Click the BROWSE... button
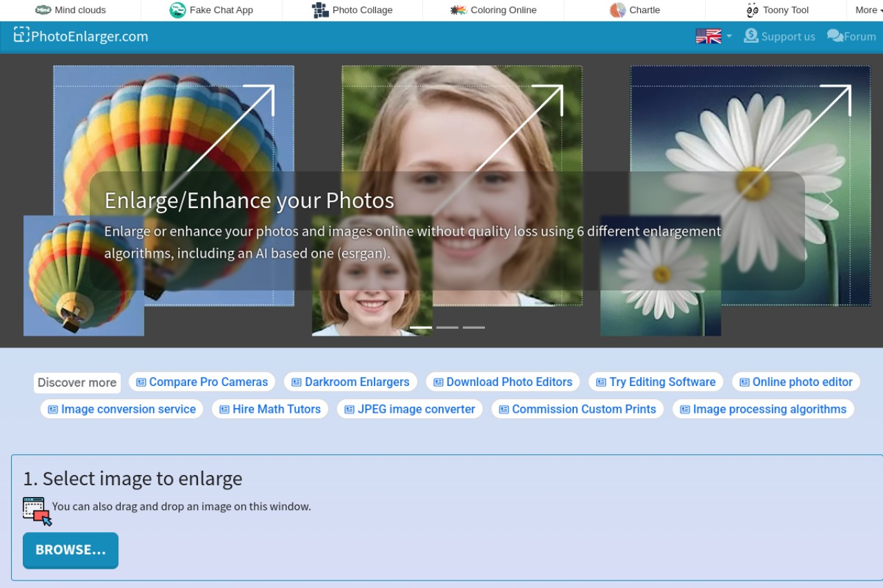The image size is (883, 588). point(70,550)
